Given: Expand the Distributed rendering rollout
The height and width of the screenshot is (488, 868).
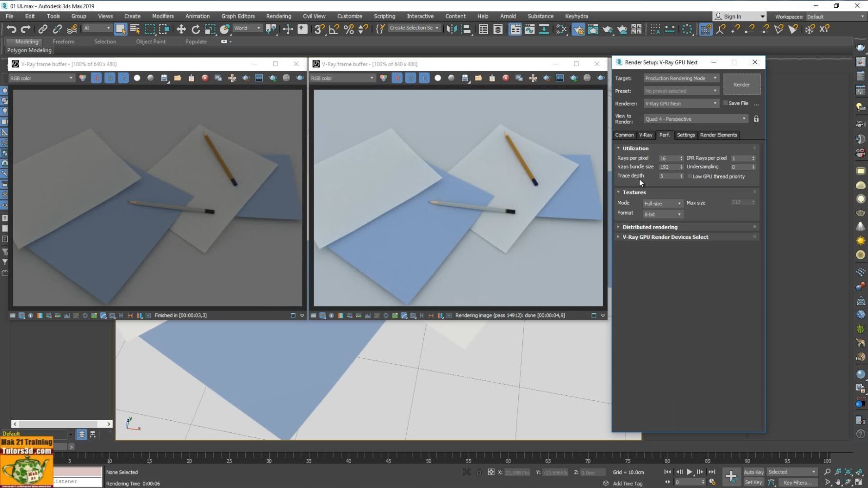Looking at the screenshot, I should (x=650, y=227).
